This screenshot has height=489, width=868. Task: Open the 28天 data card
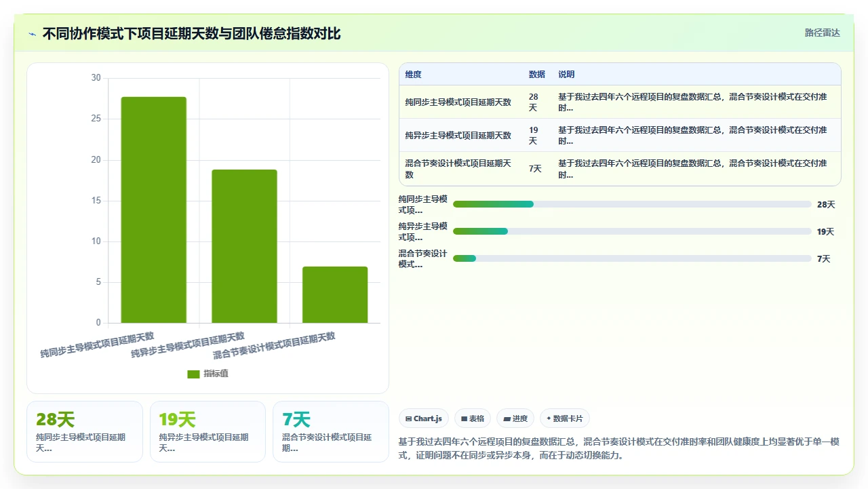pyautogui.click(x=85, y=432)
